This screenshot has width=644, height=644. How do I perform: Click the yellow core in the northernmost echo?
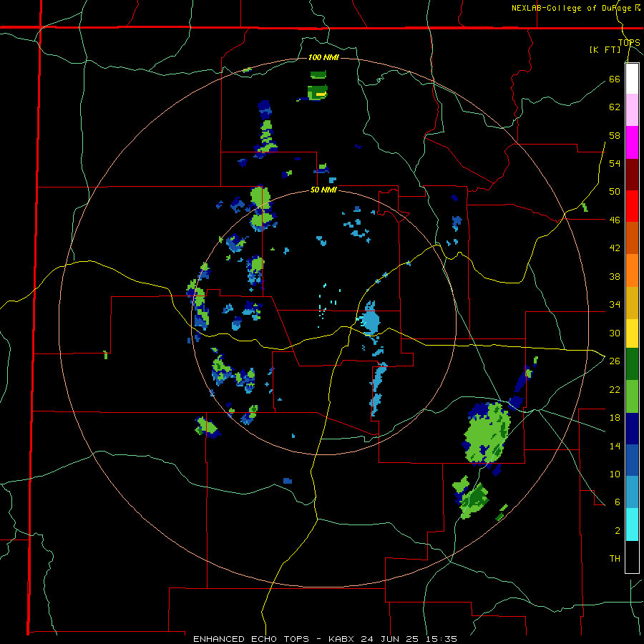321,94
